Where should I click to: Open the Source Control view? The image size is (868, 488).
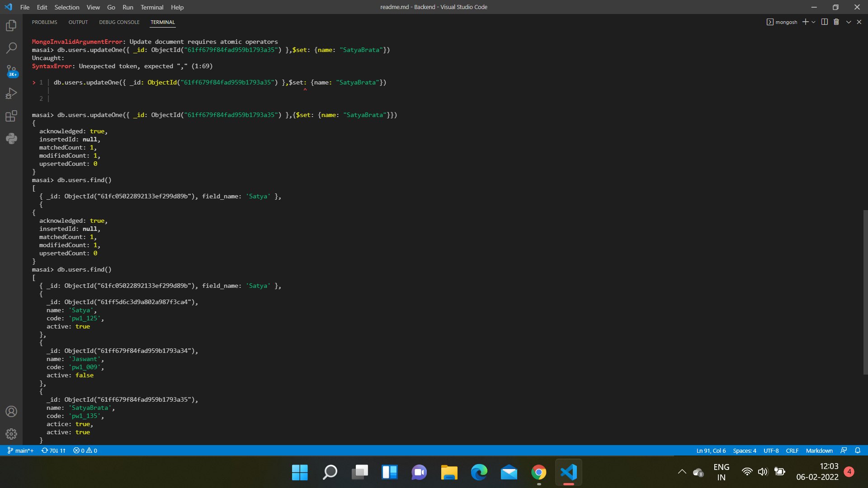click(x=11, y=70)
